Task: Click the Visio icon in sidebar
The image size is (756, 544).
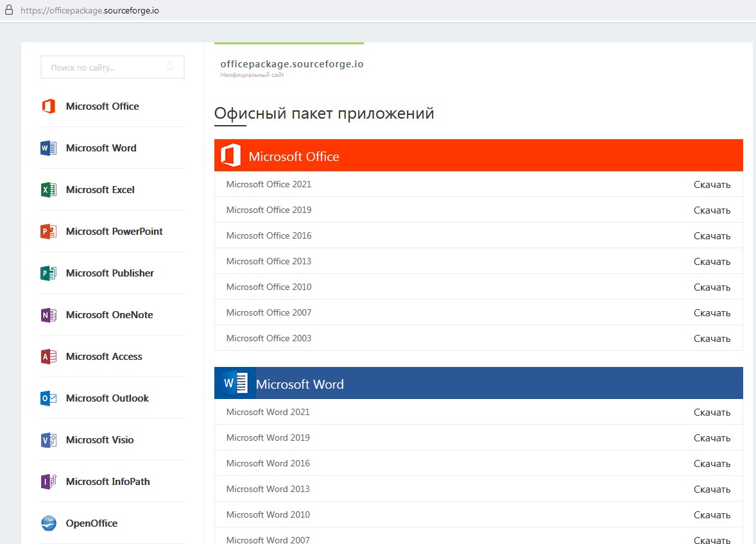Action: pos(48,440)
